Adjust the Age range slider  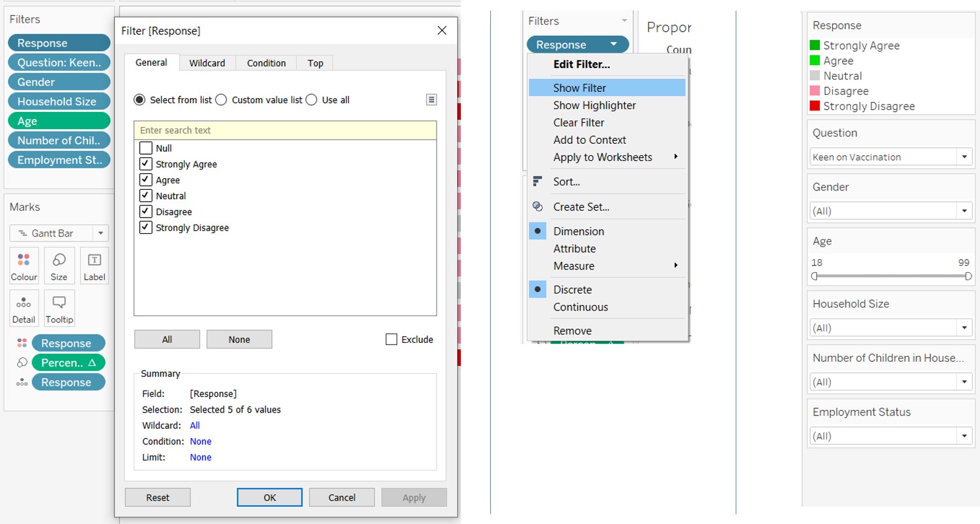pyautogui.click(x=890, y=276)
